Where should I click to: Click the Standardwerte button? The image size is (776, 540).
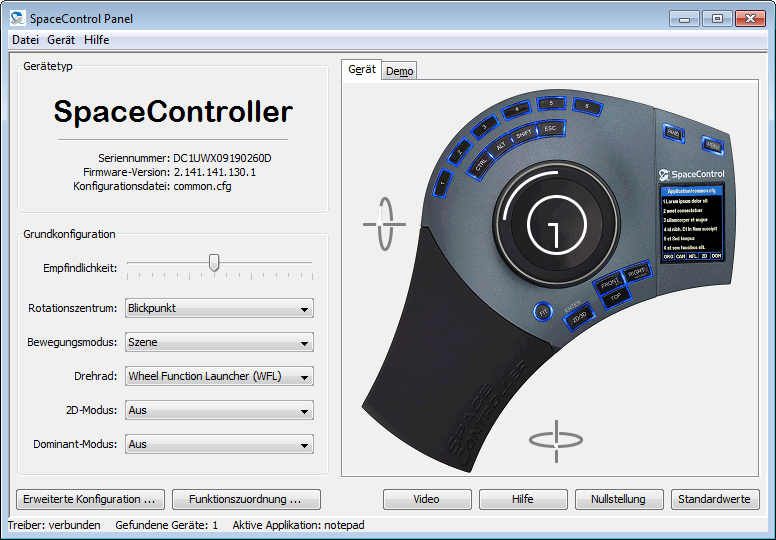(x=714, y=499)
